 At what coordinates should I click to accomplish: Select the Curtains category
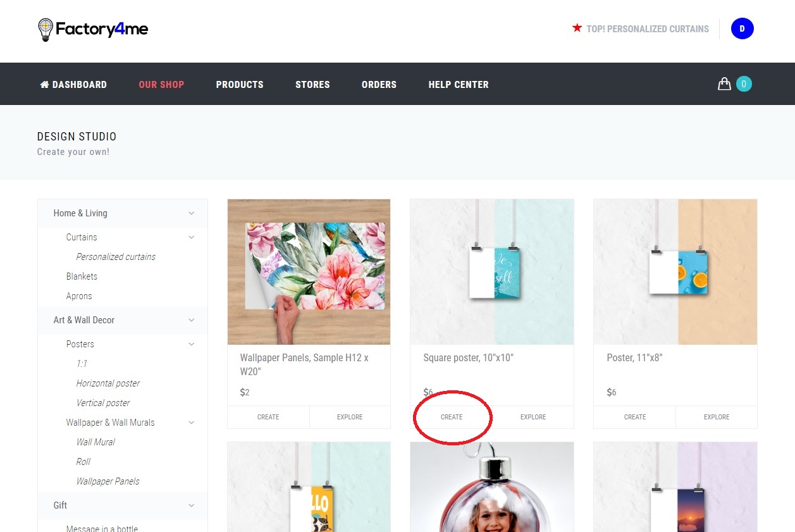click(x=82, y=237)
